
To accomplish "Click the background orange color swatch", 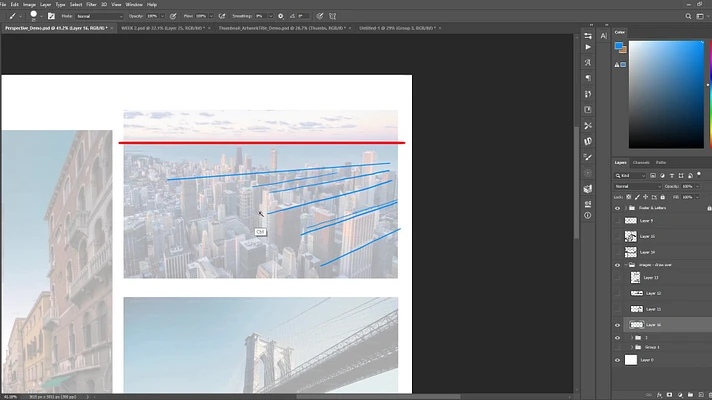I will click(x=623, y=50).
